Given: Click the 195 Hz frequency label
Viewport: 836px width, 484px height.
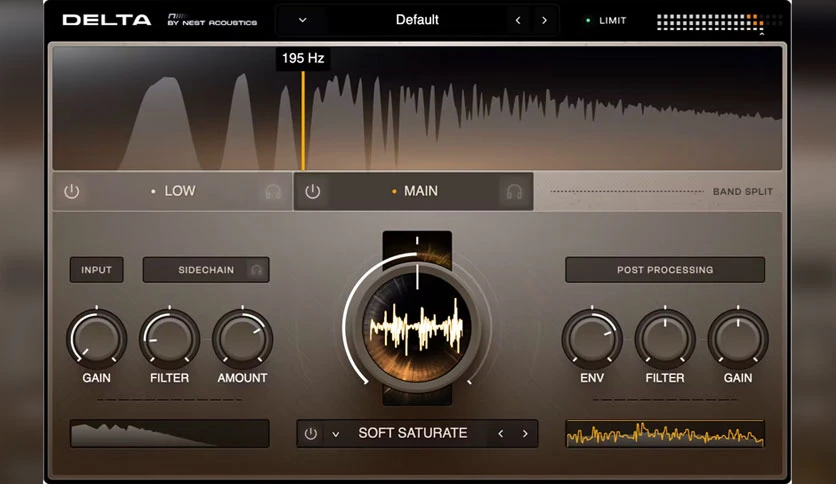Looking at the screenshot, I should (303, 58).
